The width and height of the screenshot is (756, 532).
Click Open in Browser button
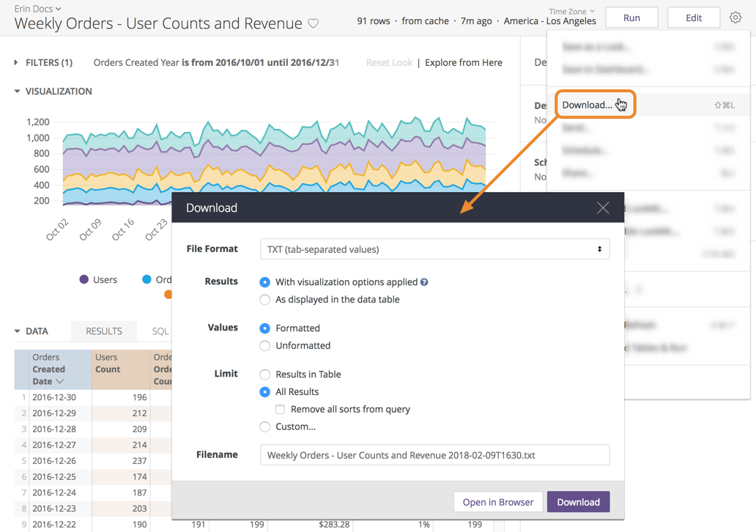[498, 502]
